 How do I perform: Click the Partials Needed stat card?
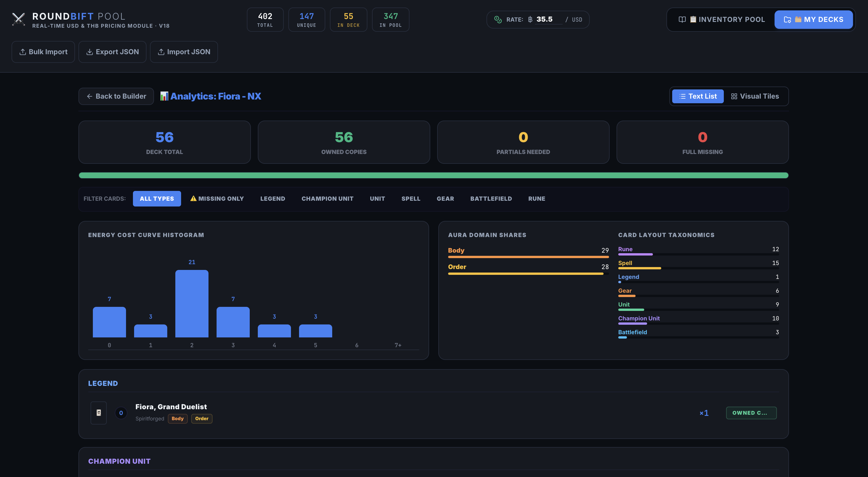(523, 142)
